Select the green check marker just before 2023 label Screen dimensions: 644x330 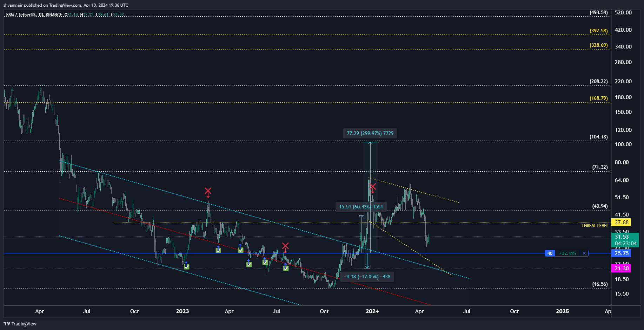[187, 267]
